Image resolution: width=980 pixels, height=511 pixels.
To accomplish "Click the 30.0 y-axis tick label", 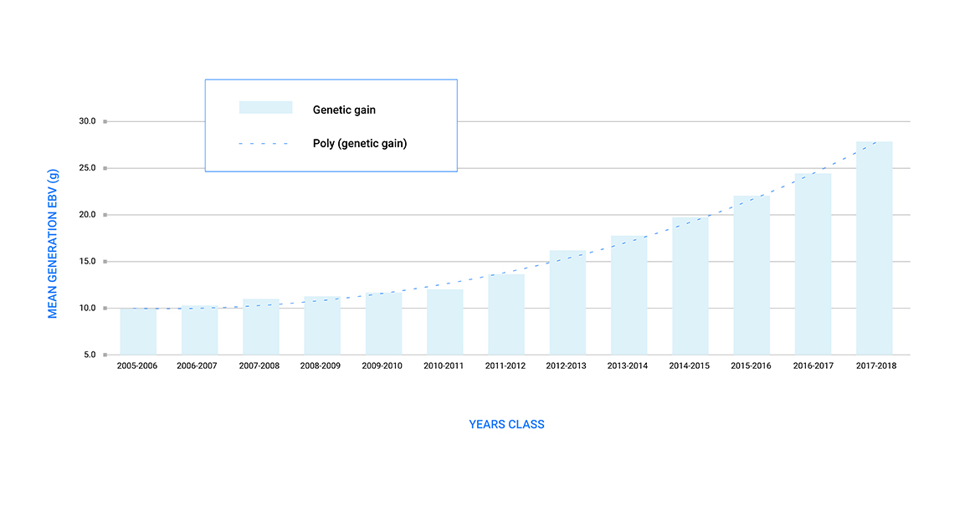I will [87, 121].
